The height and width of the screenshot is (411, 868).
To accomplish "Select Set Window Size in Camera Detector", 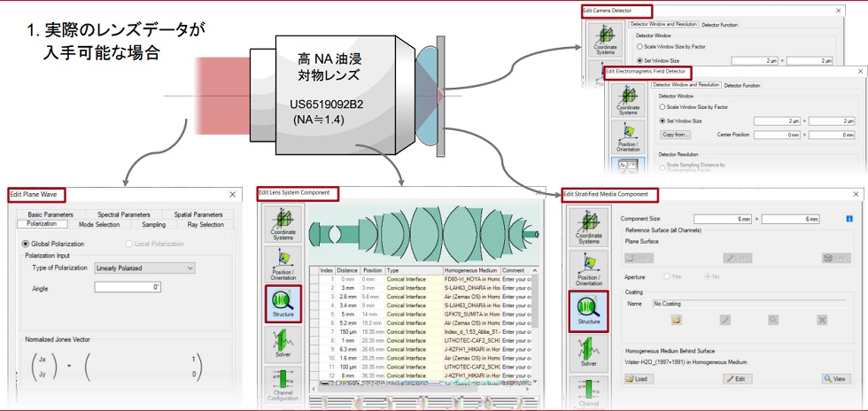I will (x=639, y=60).
